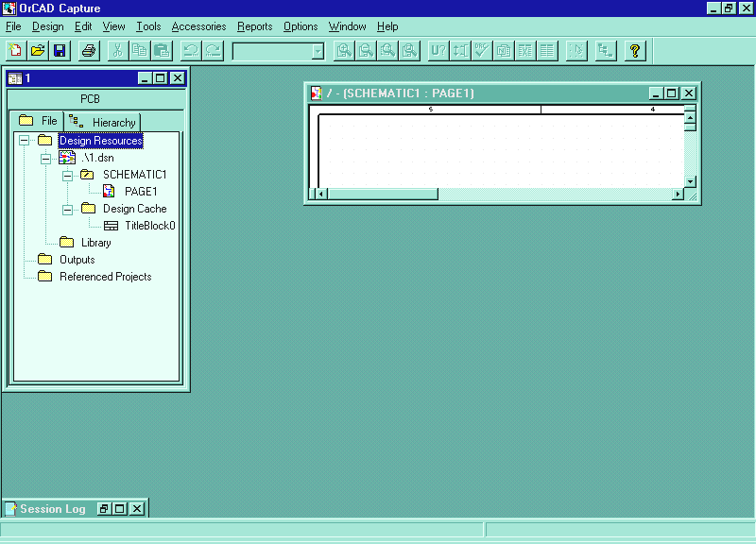
Task: Click the Save diskette icon
Action: tap(60, 51)
